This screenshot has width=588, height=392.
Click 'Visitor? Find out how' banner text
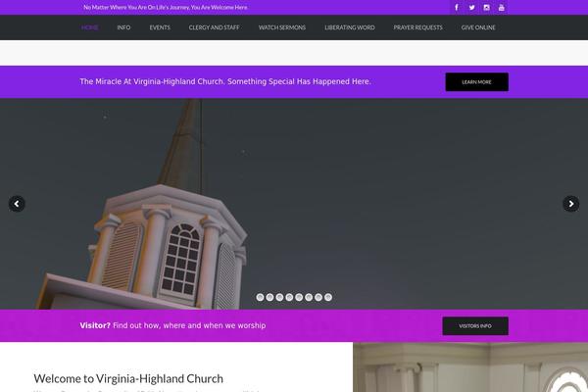(x=172, y=325)
